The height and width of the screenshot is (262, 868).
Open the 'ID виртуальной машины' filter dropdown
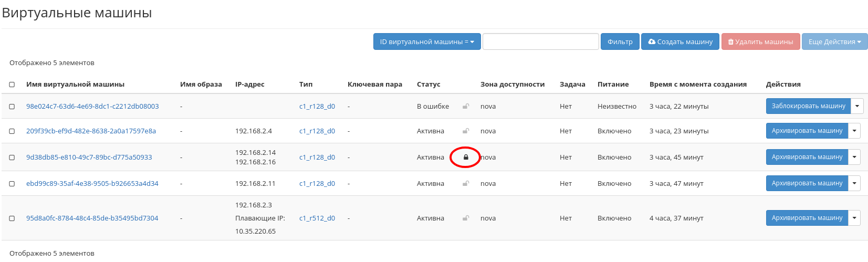tap(426, 41)
